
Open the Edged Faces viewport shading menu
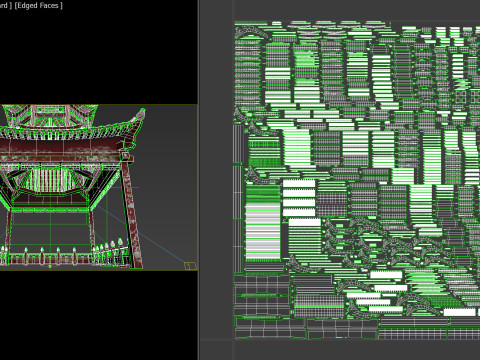coord(38,6)
